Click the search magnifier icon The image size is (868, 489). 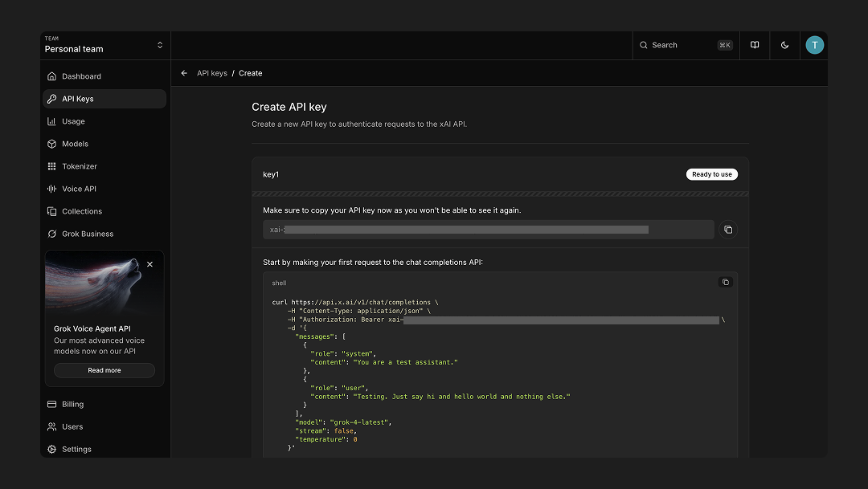tap(643, 45)
